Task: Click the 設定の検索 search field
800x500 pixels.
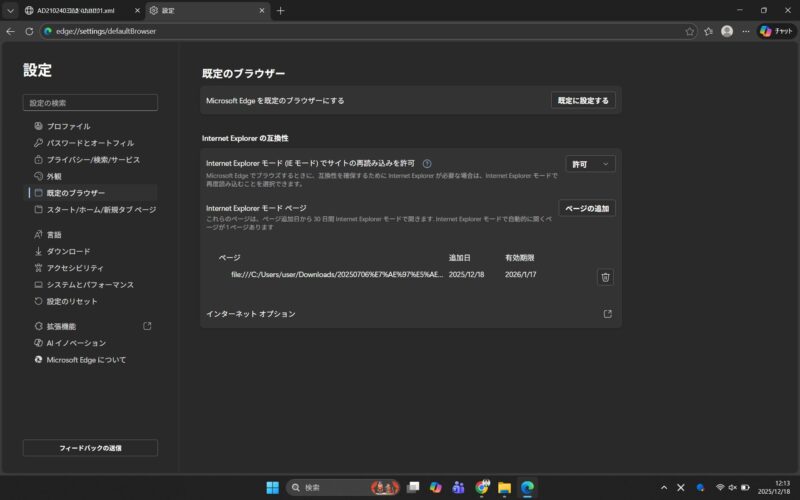Action: [90, 103]
